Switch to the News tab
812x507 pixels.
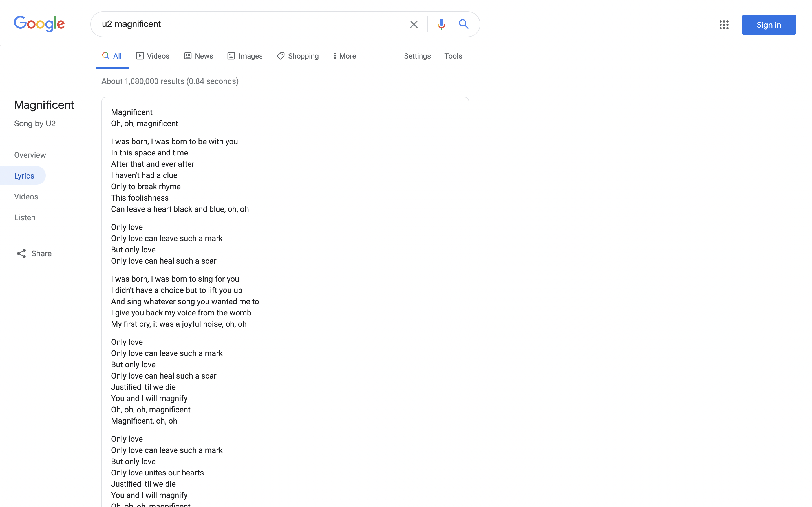pos(198,56)
